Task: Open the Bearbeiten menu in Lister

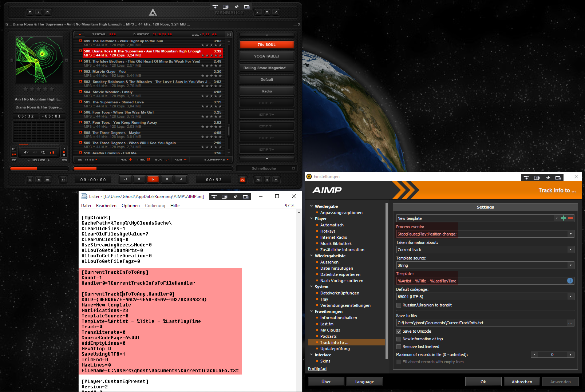Action: click(x=106, y=206)
